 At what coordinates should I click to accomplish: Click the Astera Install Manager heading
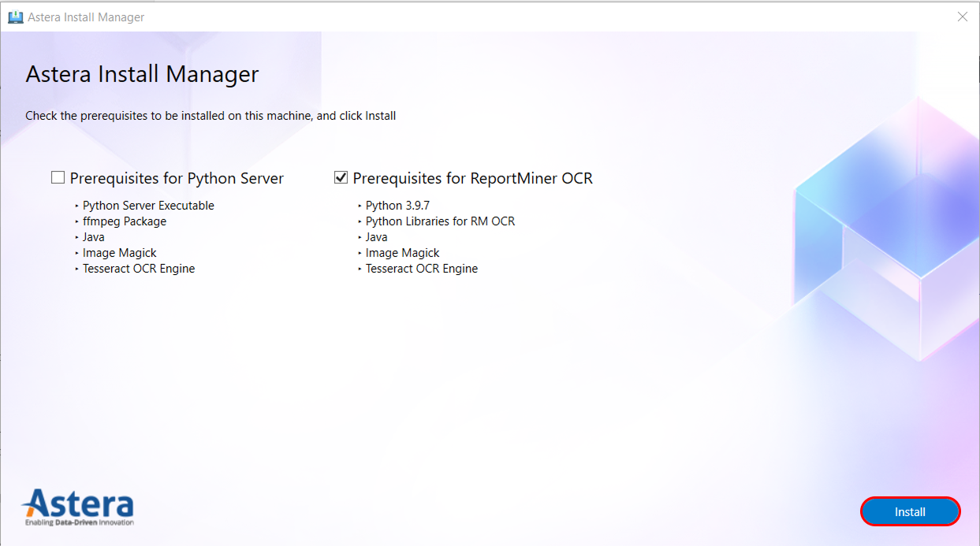coord(143,74)
